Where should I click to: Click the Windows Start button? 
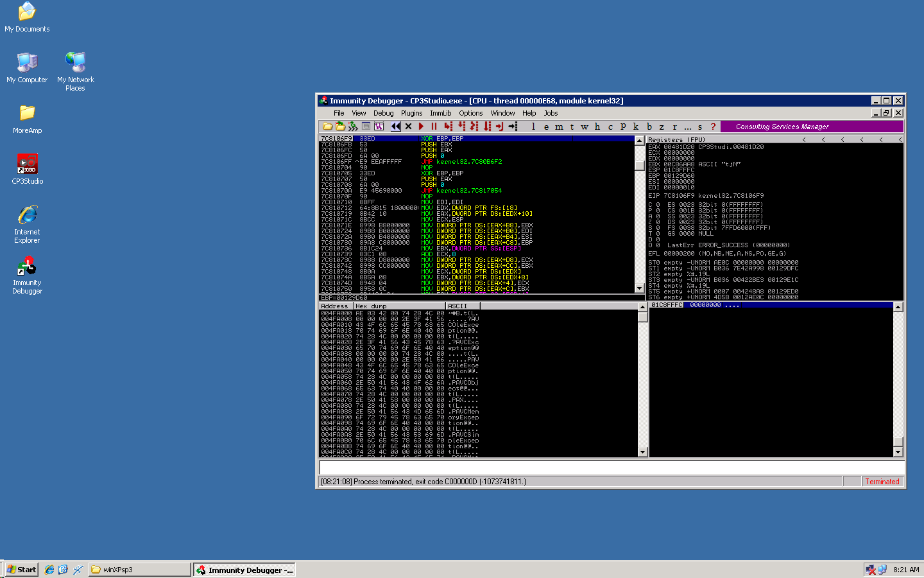click(x=22, y=570)
